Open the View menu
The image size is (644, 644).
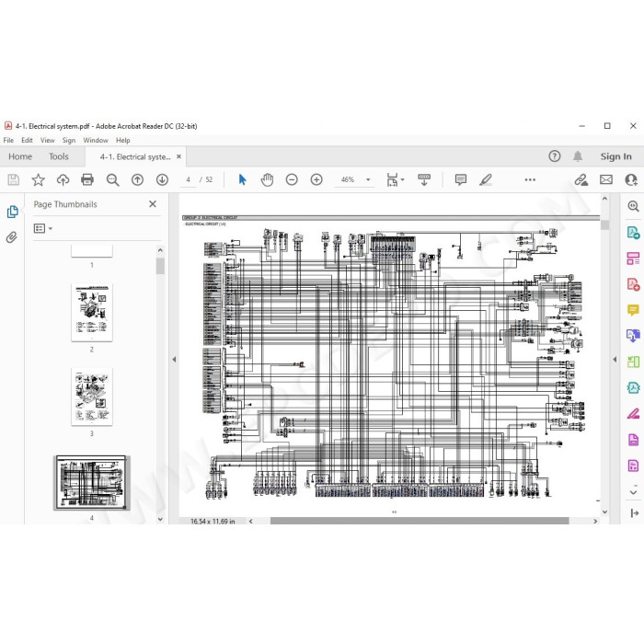pos(47,140)
